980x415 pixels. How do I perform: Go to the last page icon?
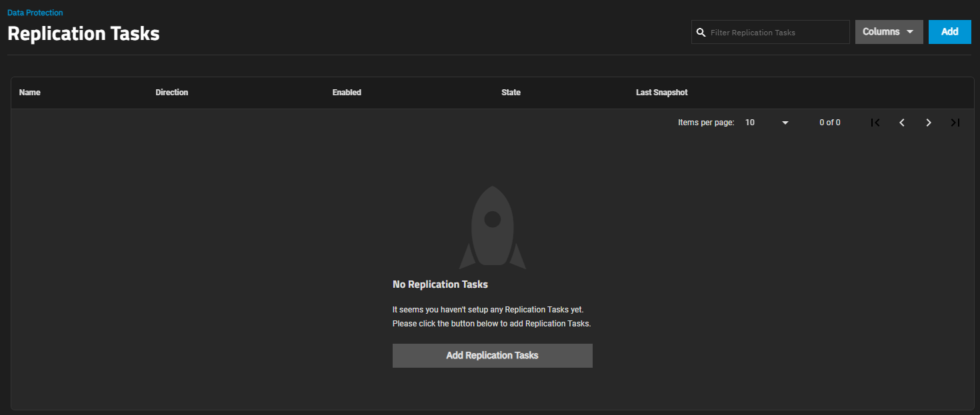click(x=955, y=123)
